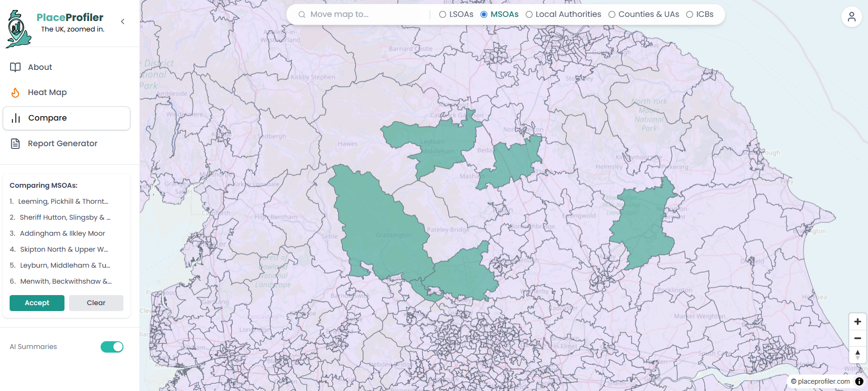Open the map attribution info icon

[859, 381]
